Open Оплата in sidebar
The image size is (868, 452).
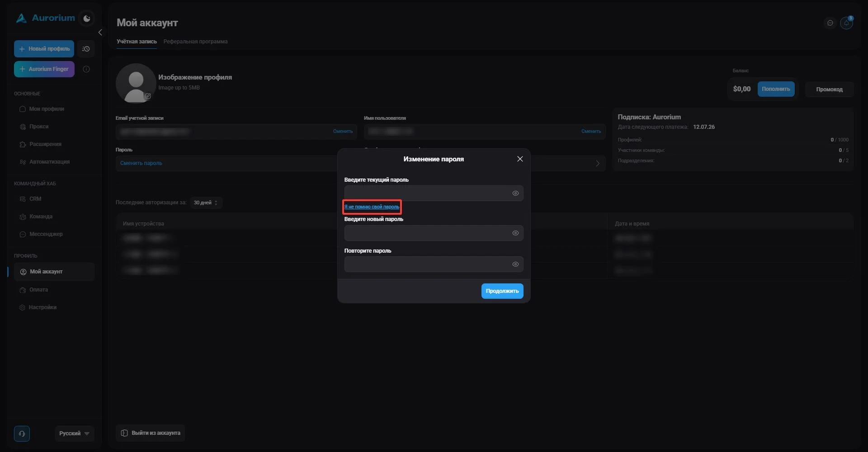point(34,290)
